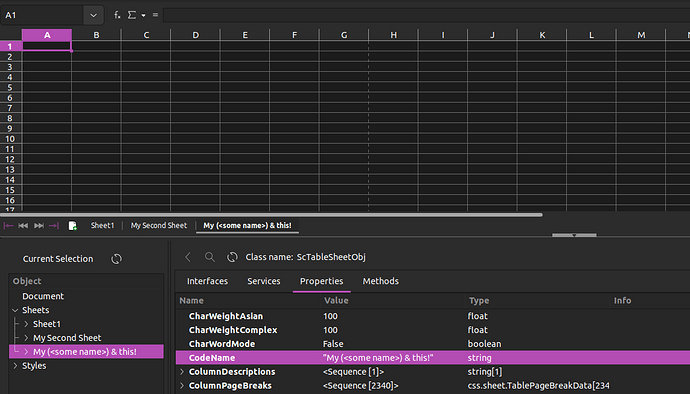Refresh the Current Selection icon
The image size is (690, 394).
[116, 259]
